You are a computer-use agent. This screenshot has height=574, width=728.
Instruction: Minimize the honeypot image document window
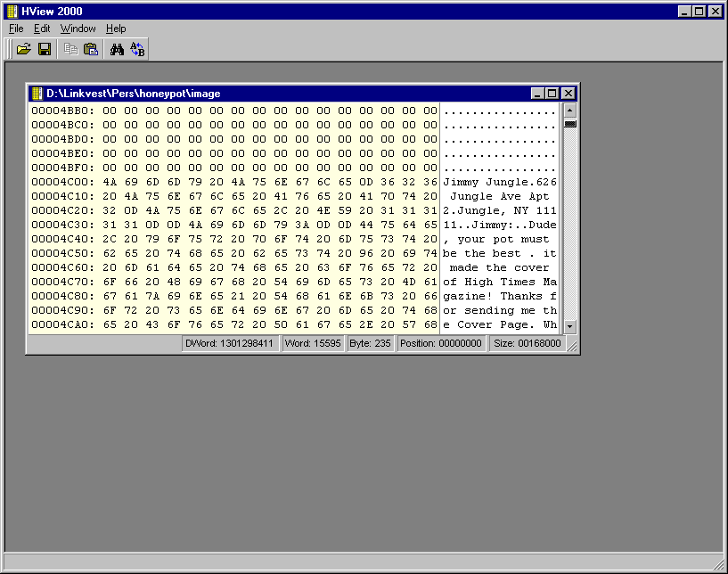coord(537,94)
